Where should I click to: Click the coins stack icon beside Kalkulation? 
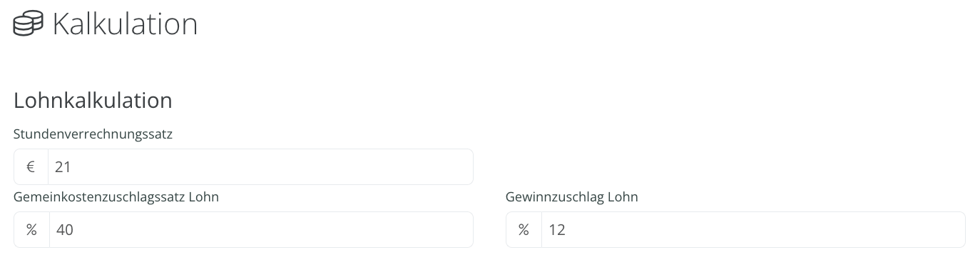point(29,24)
